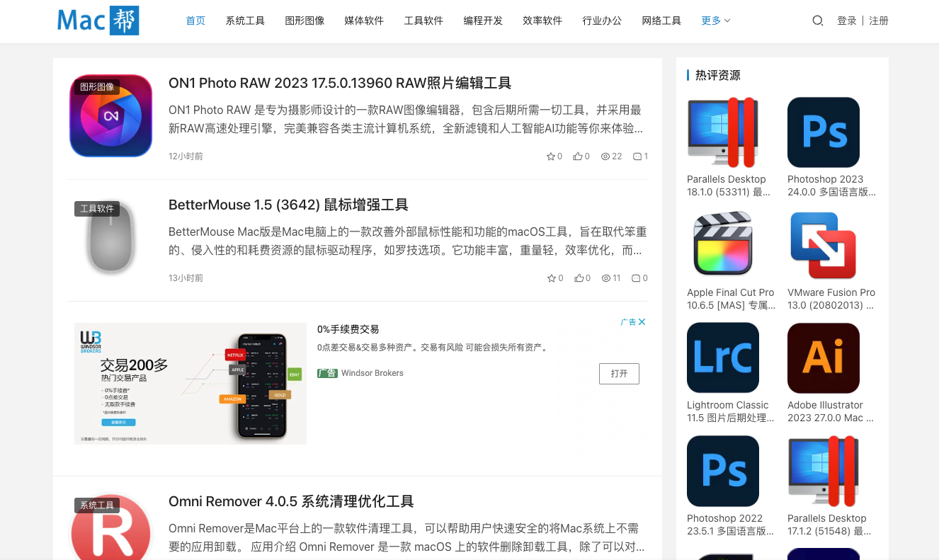Click the ON1 Photo RAW description excerpt
Screen dimensions: 939x560
click(x=407, y=120)
